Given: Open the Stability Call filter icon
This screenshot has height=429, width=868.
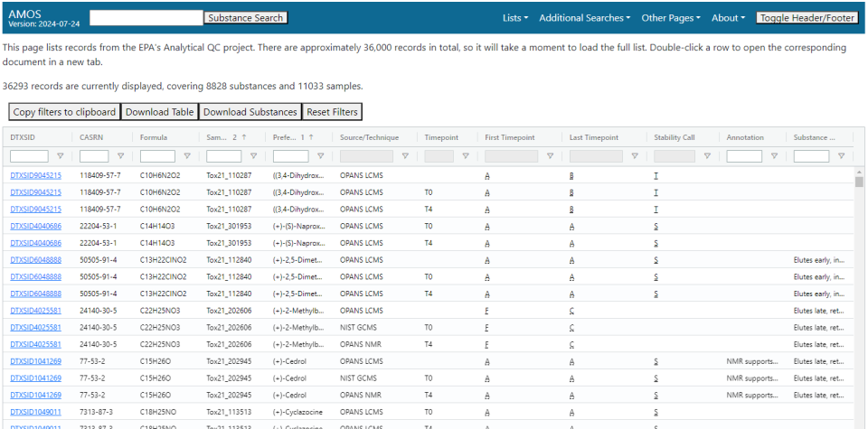Looking at the screenshot, I should point(707,156).
